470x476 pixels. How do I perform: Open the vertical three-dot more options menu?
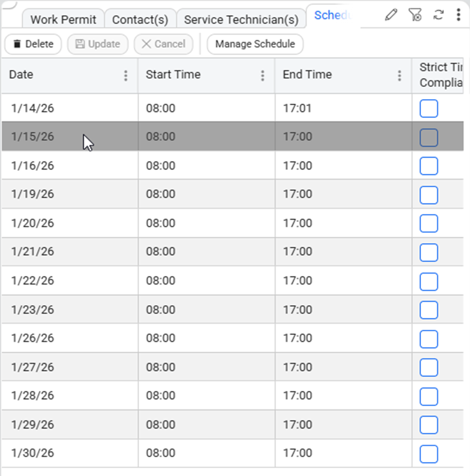pos(459,15)
